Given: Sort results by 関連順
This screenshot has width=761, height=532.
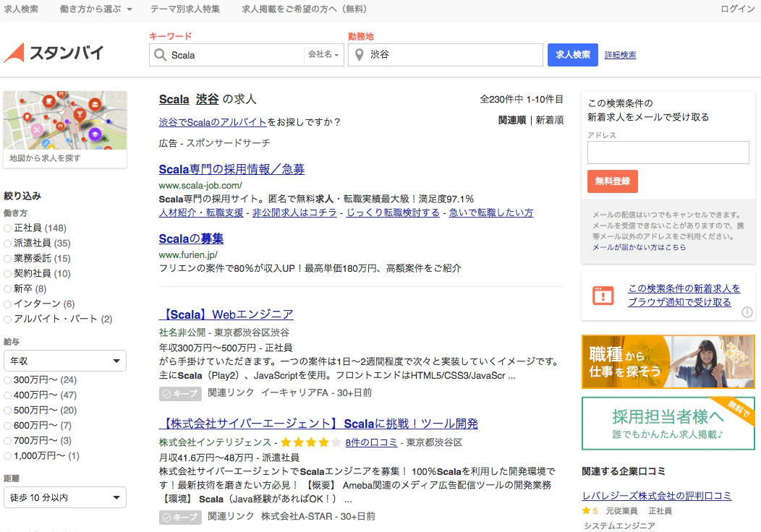Looking at the screenshot, I should (x=512, y=120).
